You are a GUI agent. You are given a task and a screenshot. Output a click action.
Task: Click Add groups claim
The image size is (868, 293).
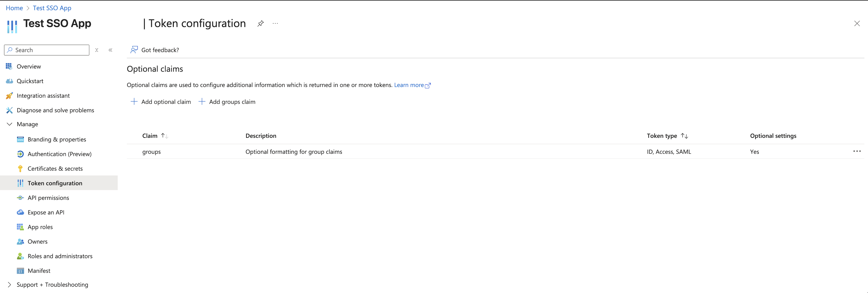point(227,102)
